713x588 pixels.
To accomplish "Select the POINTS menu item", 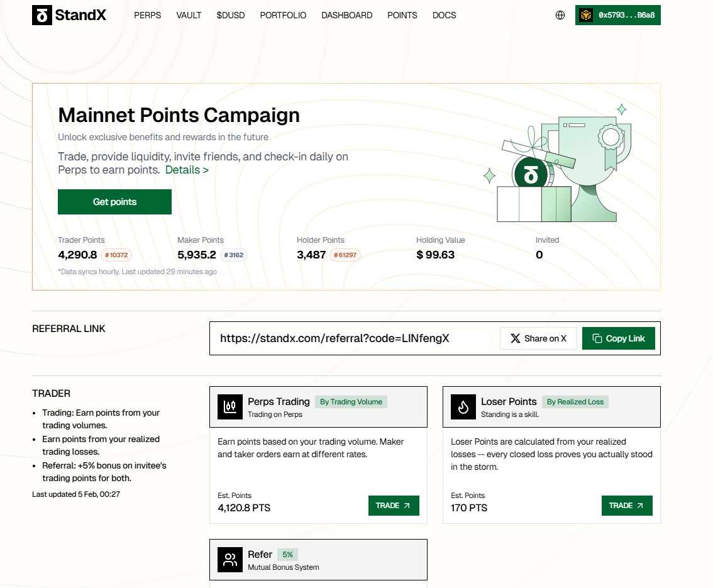I will [402, 15].
